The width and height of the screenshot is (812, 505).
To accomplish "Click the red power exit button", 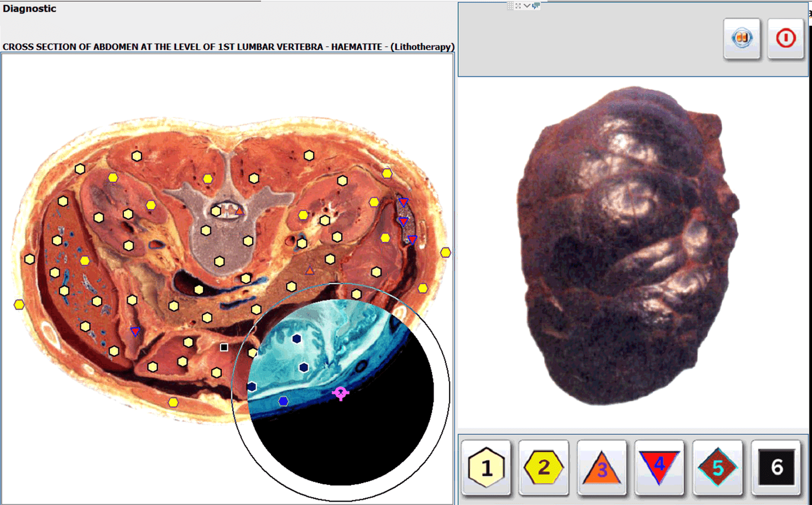I will (x=785, y=39).
